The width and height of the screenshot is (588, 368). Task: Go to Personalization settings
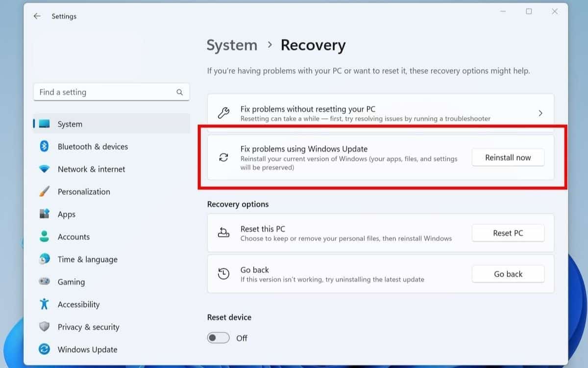[111, 191]
